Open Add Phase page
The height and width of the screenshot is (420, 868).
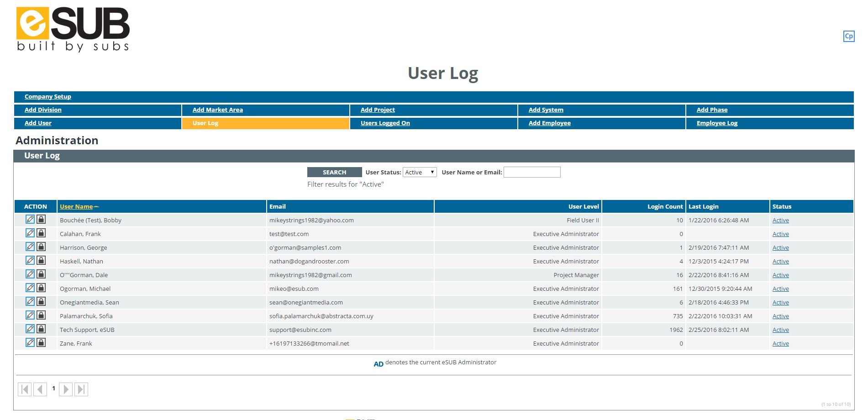pyautogui.click(x=712, y=110)
